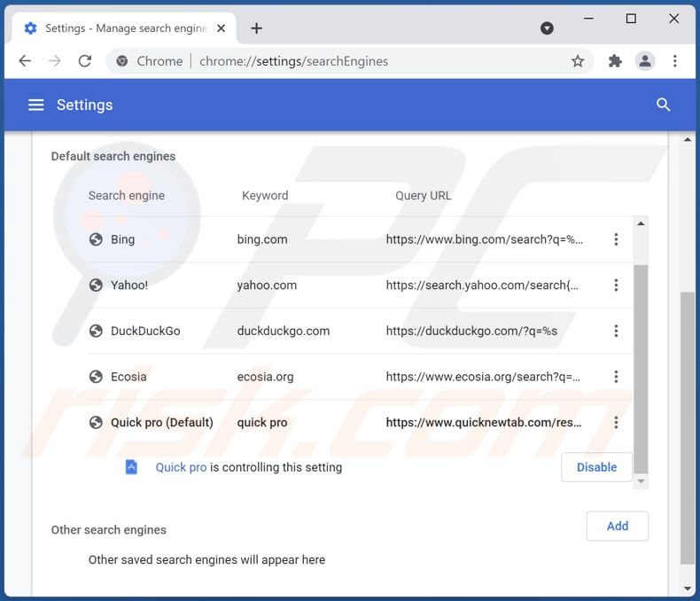Maximize the Chrome window

pyautogui.click(x=631, y=19)
